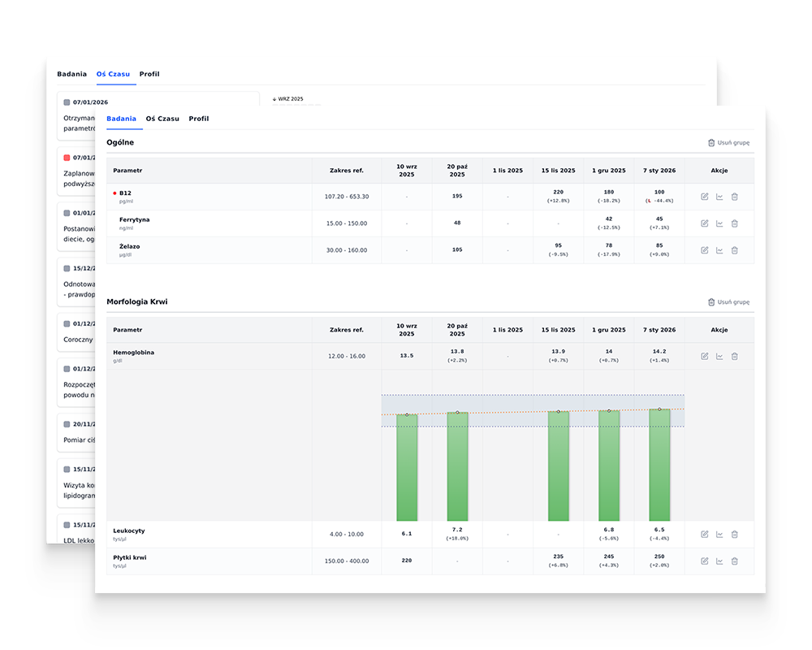812x650 pixels.
Task: Delete the Leukocyty row with trash icon
Action: tap(734, 535)
